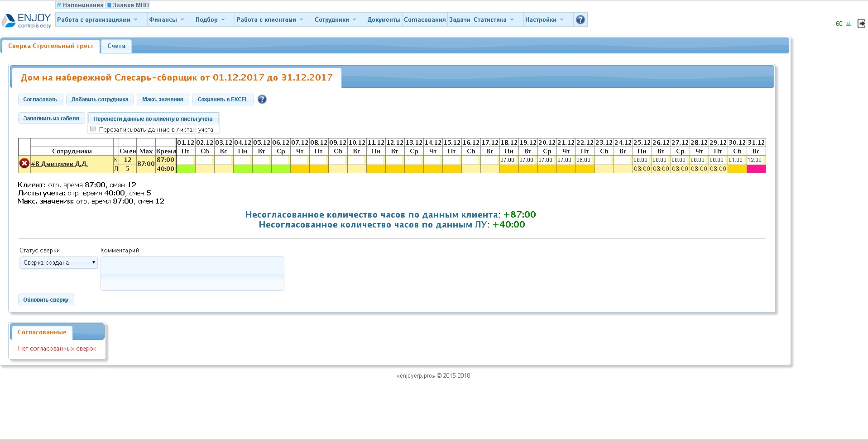Click inside the Комментарий text area
Screen dimensions: 868x441
point(192,274)
